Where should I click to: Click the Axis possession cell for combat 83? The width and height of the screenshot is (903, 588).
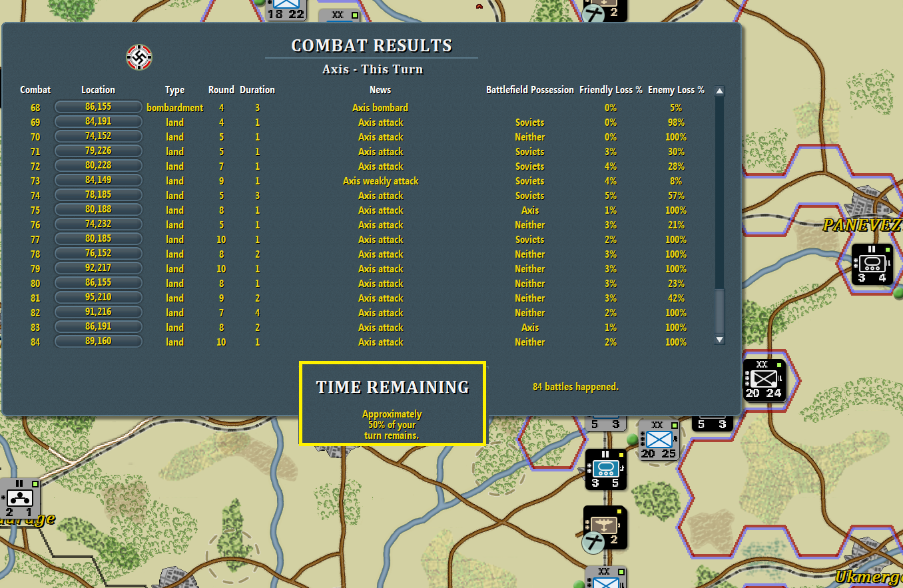(530, 327)
